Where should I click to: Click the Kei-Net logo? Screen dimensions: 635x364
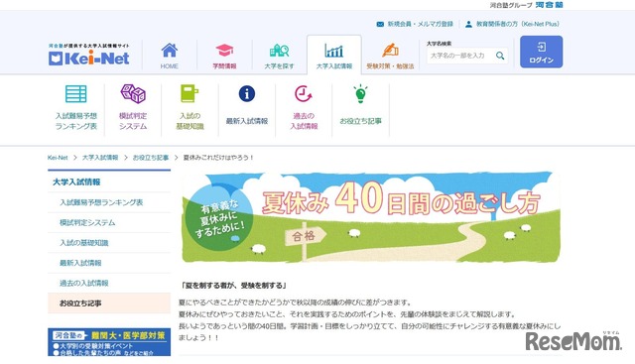[x=88, y=55]
